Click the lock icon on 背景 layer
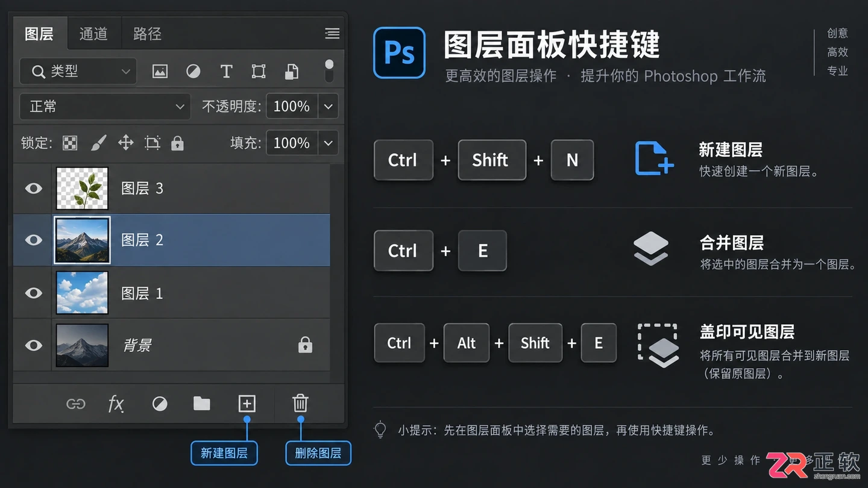 [306, 345]
